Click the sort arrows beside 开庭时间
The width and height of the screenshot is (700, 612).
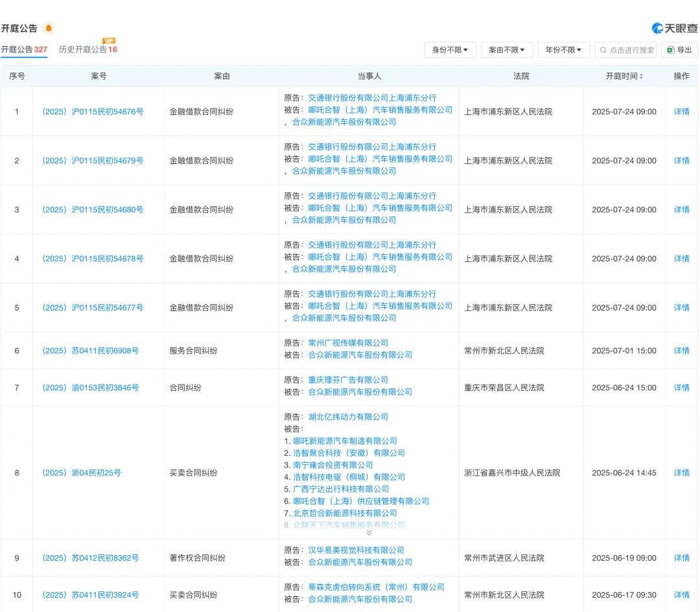tap(642, 76)
